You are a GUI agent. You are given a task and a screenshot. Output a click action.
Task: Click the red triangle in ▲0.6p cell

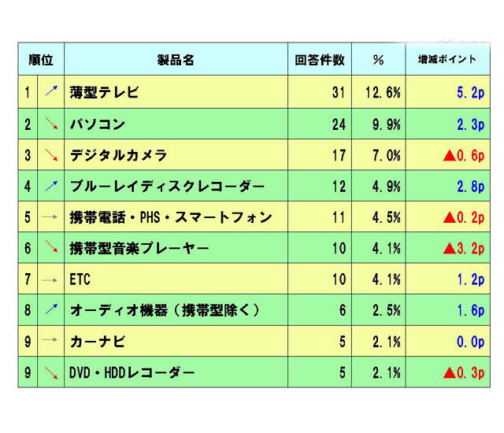(450, 156)
